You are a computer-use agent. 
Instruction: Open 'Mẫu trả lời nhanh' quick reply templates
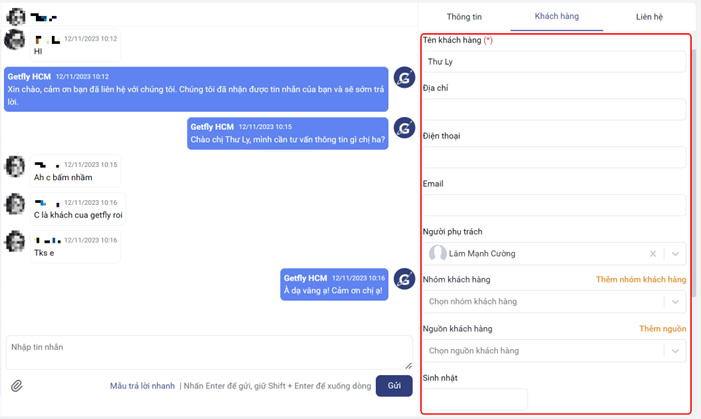point(142,386)
